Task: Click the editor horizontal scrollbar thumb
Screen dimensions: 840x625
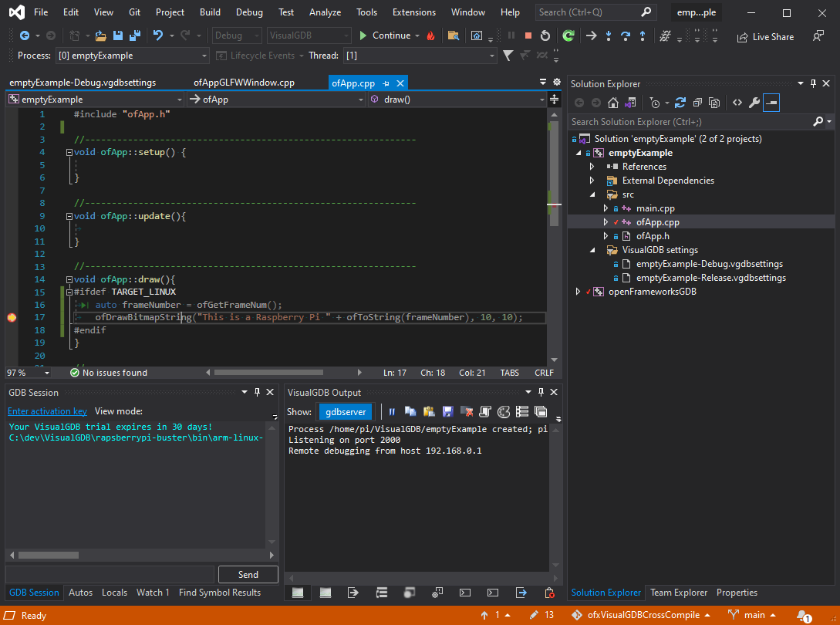Action: [x=268, y=373]
